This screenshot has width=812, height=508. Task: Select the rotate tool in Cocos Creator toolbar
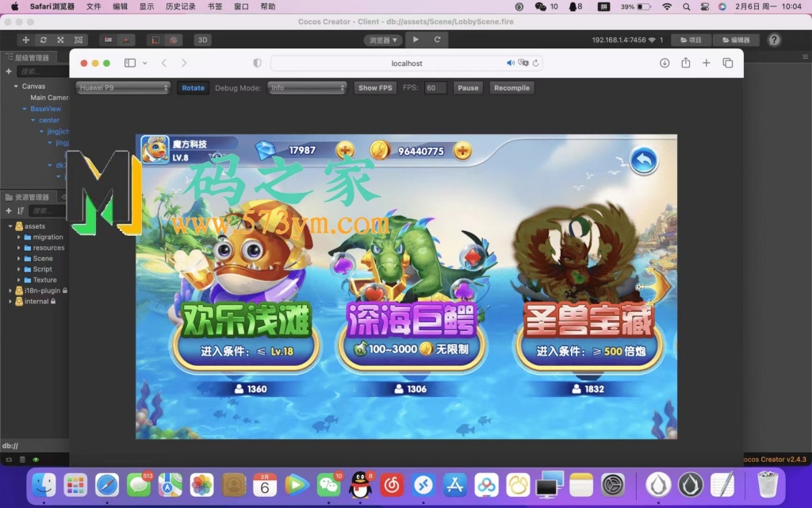[x=43, y=40]
